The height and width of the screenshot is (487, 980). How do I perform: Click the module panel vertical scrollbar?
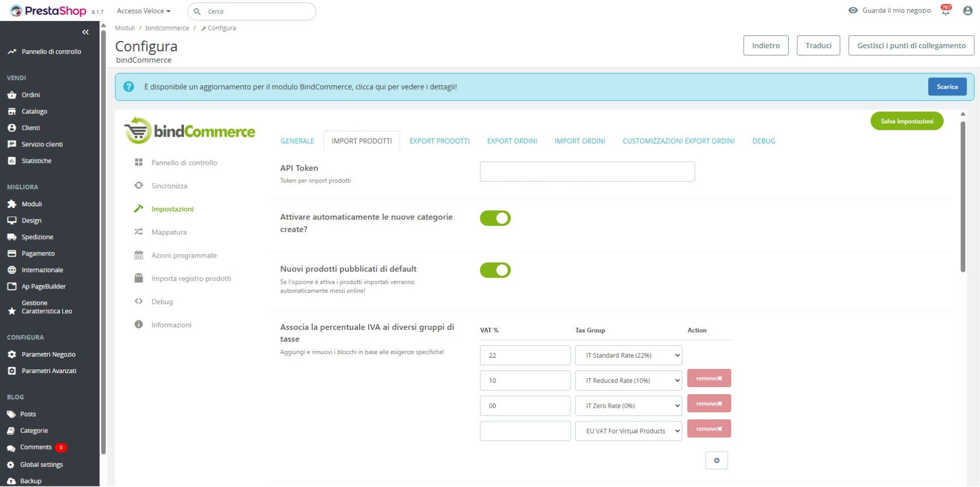point(963,195)
